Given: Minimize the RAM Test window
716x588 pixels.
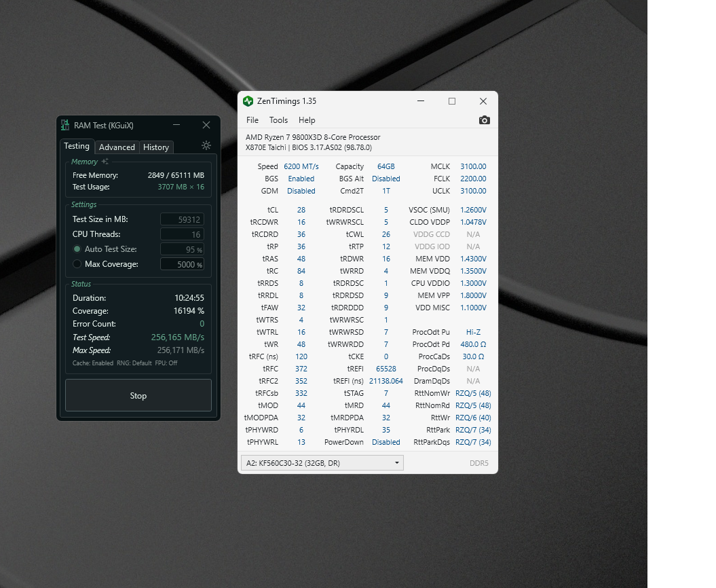Looking at the screenshot, I should coord(176,125).
